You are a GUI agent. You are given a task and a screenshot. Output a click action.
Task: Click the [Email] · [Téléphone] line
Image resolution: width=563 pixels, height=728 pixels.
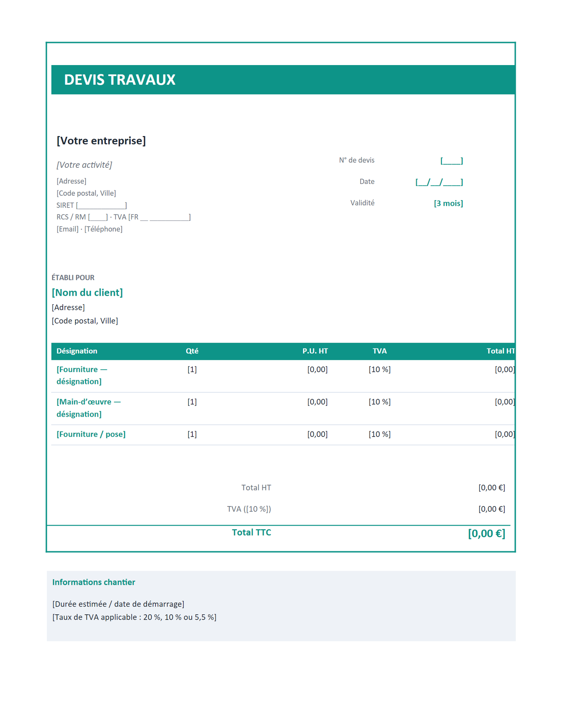(x=89, y=229)
